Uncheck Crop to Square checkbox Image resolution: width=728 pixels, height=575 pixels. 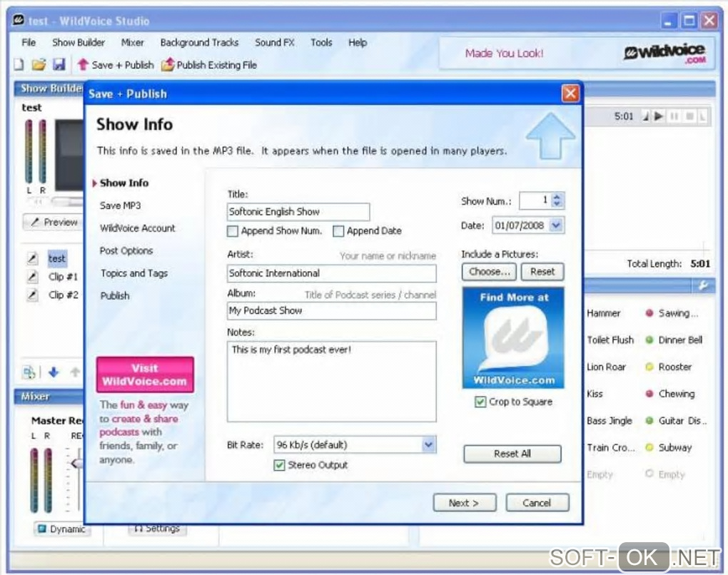480,402
